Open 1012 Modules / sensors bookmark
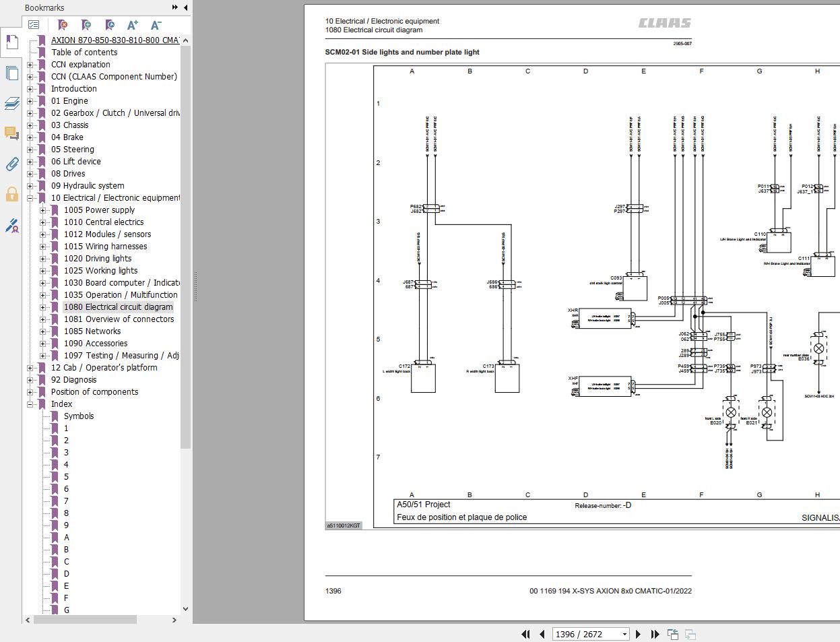 [x=108, y=234]
